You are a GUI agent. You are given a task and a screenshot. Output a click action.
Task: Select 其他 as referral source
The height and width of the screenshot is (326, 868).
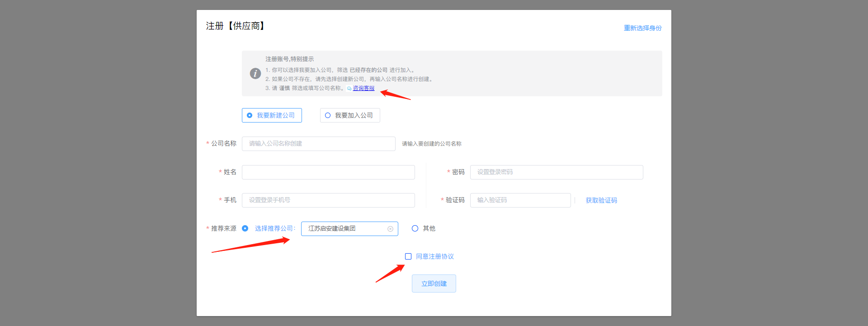tap(415, 228)
